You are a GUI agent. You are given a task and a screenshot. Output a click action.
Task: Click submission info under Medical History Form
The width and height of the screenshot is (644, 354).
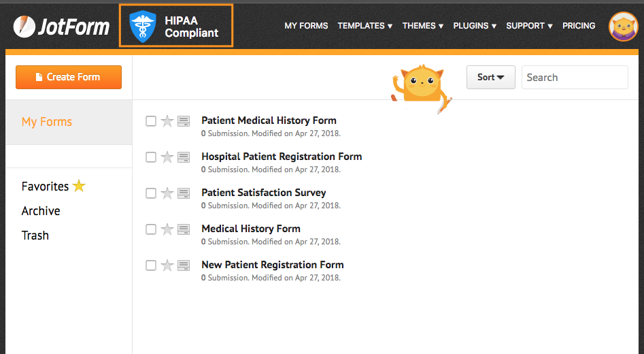click(x=271, y=242)
